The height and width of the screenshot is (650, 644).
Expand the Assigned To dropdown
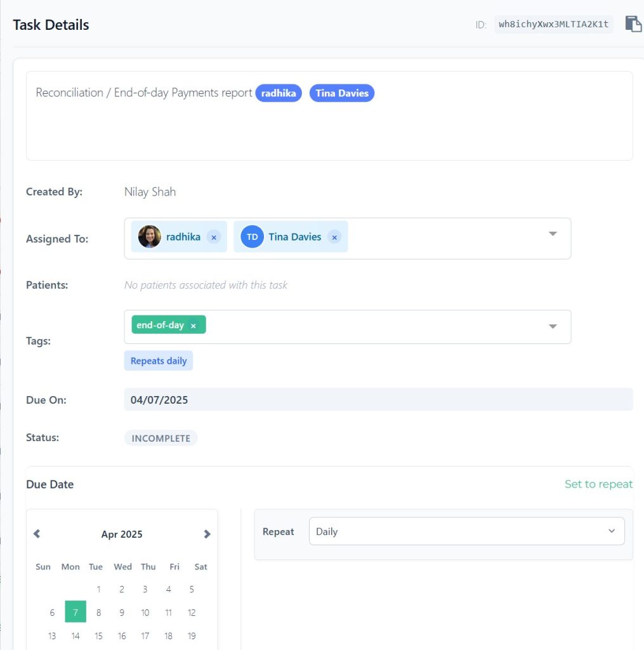552,234
